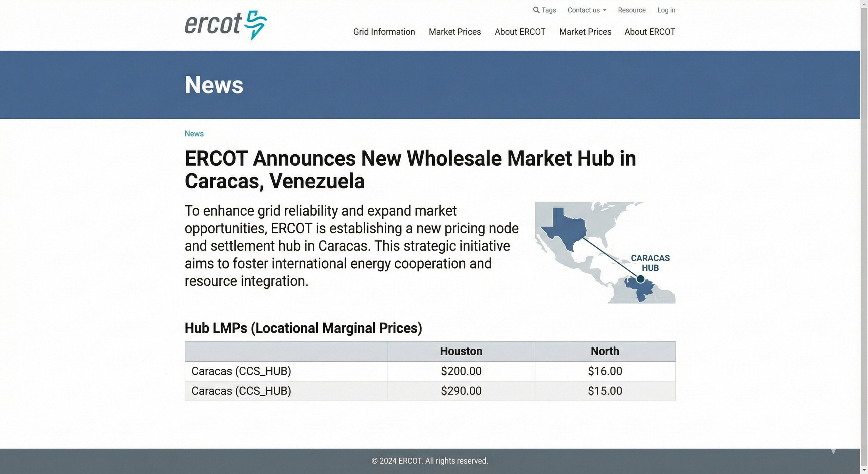Expand the Contact us dropdown
The height and width of the screenshot is (474, 868).
click(x=587, y=10)
